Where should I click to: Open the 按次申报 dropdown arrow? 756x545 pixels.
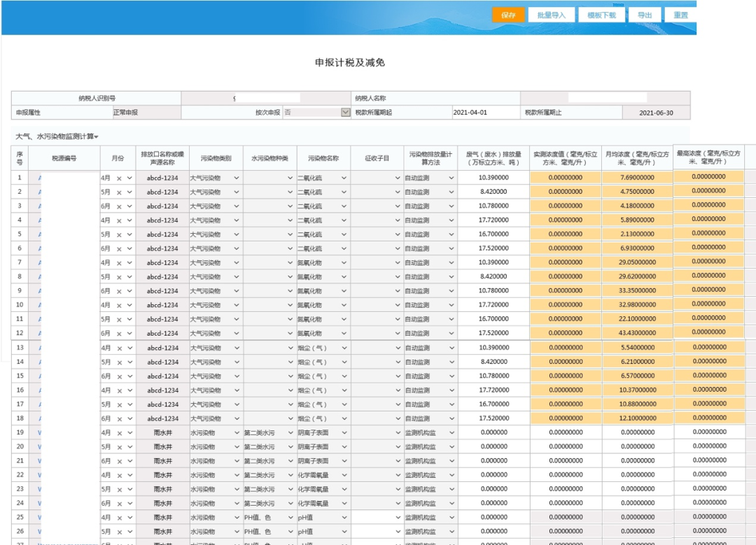345,112
